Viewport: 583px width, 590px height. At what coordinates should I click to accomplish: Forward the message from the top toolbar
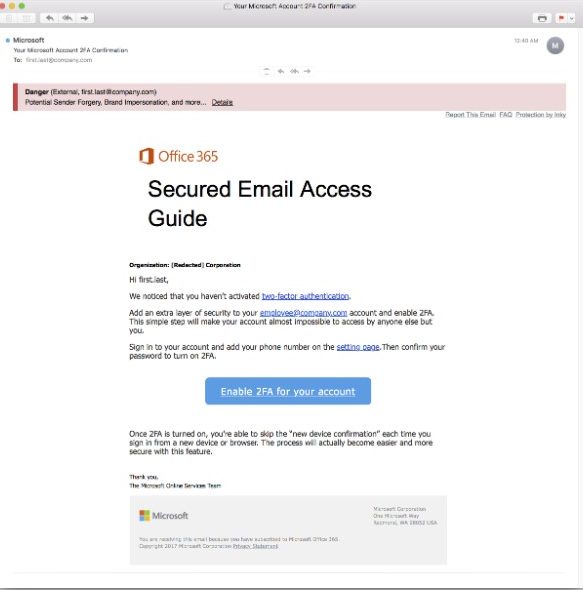(x=85, y=18)
